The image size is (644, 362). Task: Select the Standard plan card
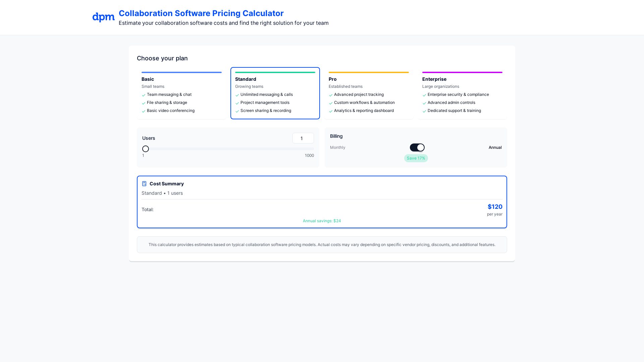[x=275, y=93]
